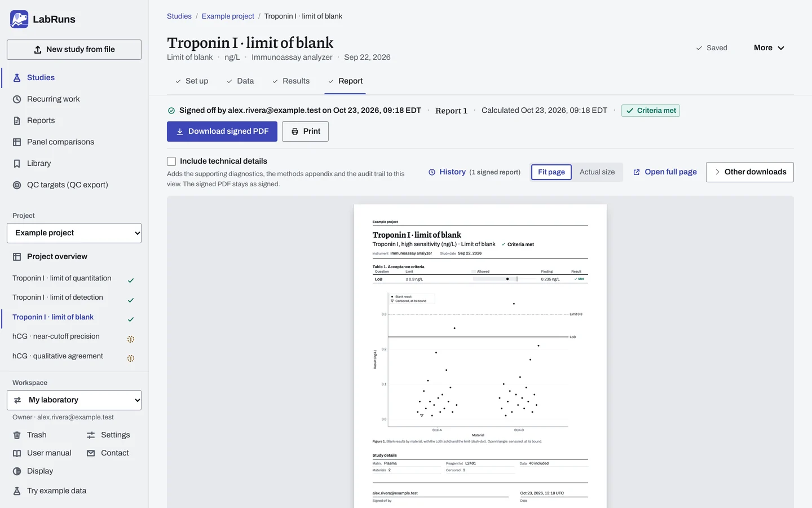Image resolution: width=812 pixels, height=508 pixels.
Task: Open Reports via its document icon
Action: 17,121
